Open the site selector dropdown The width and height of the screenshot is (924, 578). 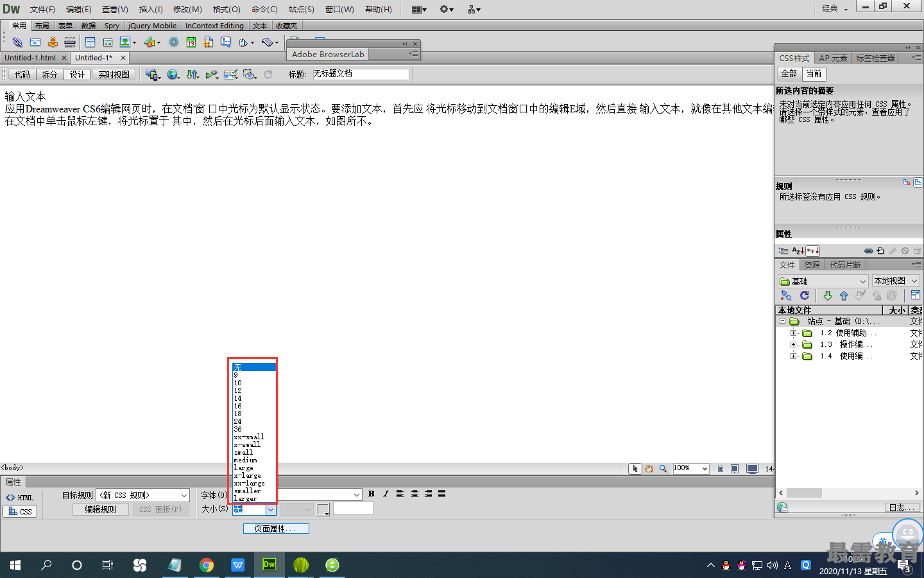point(863,281)
